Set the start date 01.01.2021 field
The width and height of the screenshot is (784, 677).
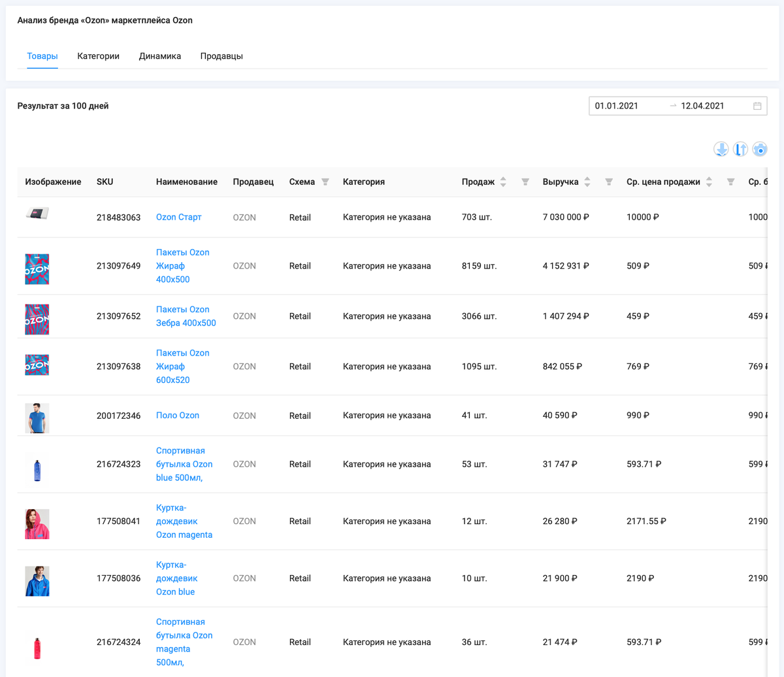(x=627, y=106)
